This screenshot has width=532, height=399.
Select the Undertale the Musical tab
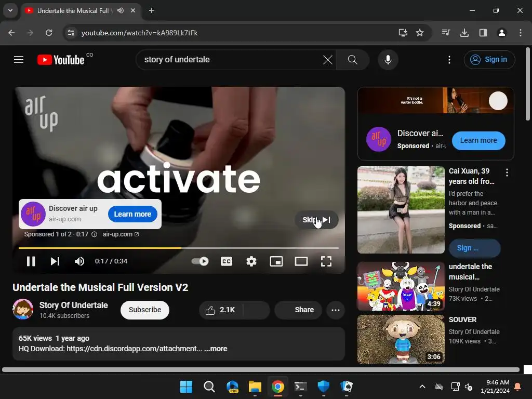(73, 11)
